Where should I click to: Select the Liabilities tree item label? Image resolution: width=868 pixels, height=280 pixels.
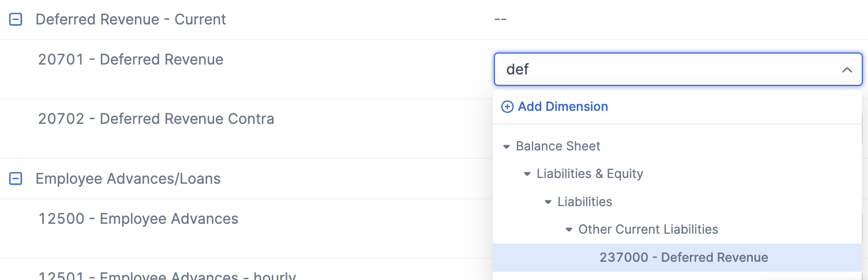[x=585, y=202]
